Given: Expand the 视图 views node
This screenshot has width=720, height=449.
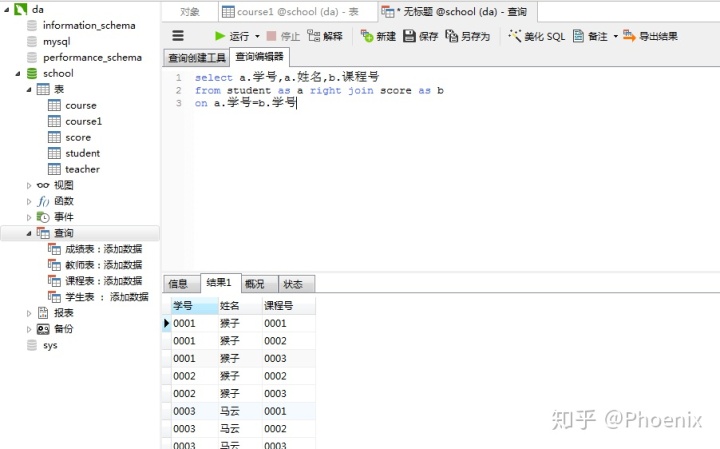Looking at the screenshot, I should (x=28, y=185).
